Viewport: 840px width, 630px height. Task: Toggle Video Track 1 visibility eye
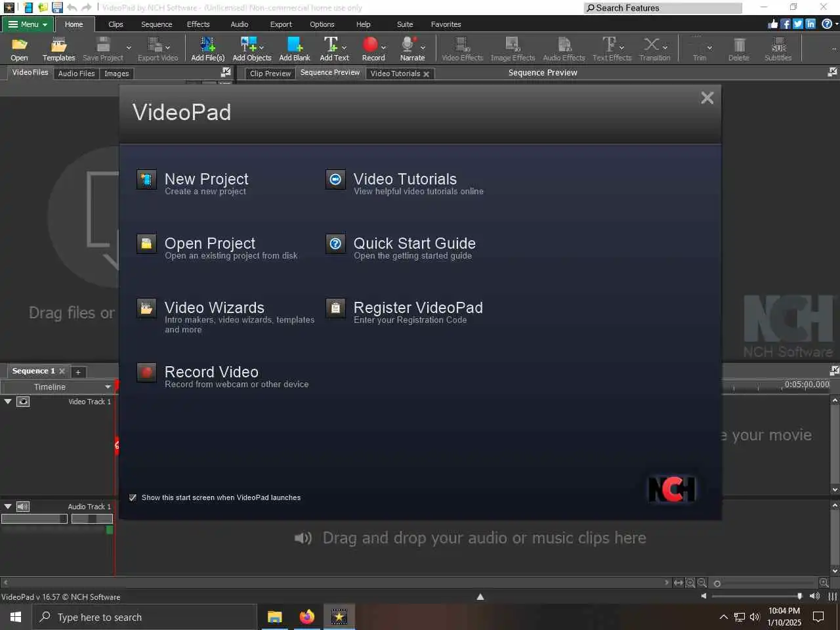(23, 402)
